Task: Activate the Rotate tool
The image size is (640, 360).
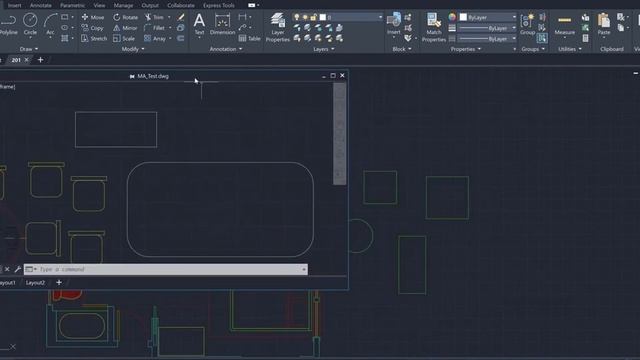Action: pyautogui.click(x=126, y=17)
